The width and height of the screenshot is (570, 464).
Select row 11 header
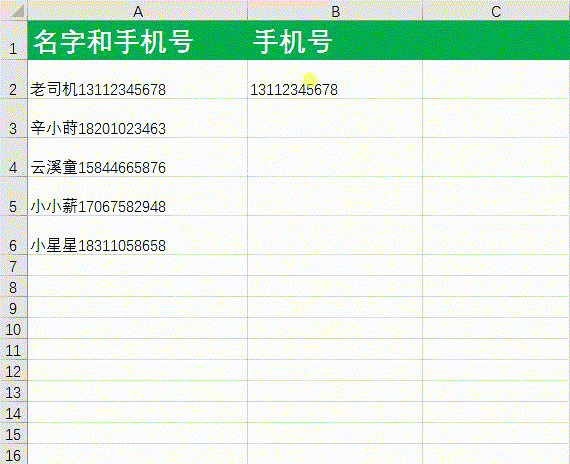click(14, 349)
